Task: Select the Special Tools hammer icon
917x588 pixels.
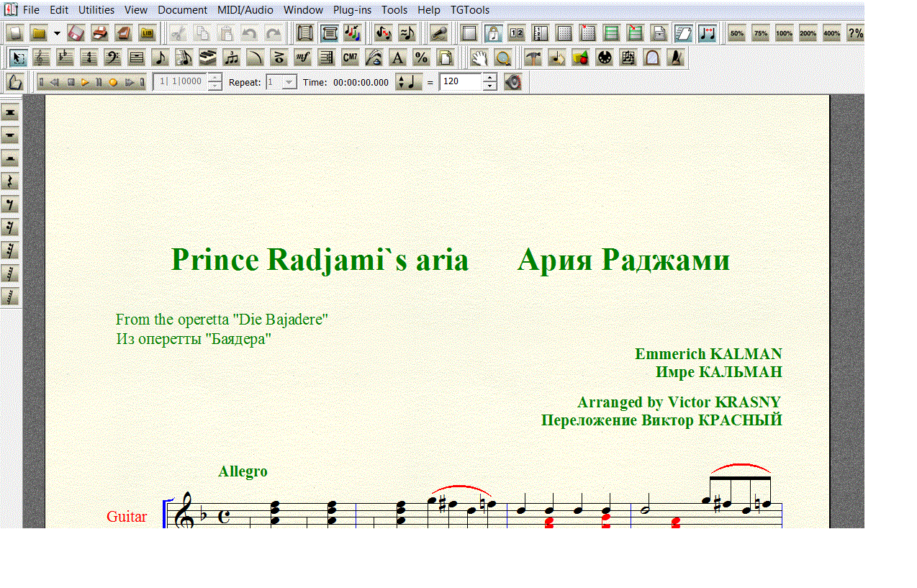Action: pyautogui.click(x=533, y=58)
